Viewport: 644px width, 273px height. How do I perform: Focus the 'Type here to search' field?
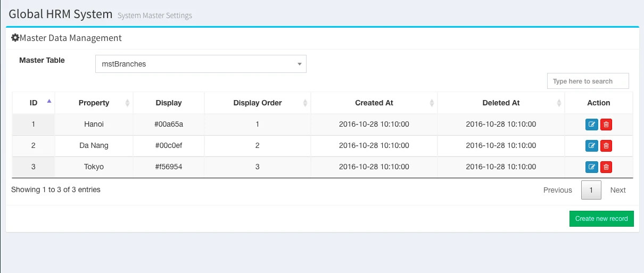tap(588, 81)
